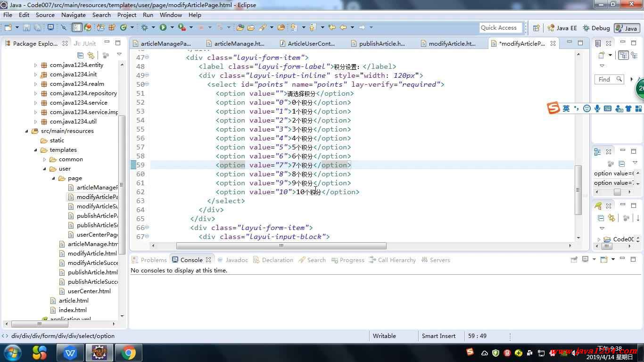
Task: Collapse the page folder
Action: pos(53,178)
